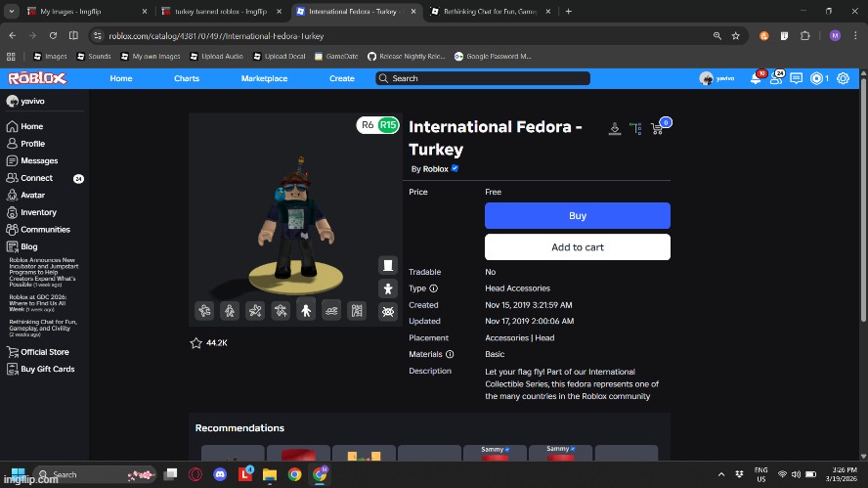Switch avatar preview to R15
Screen dimensions: 868x488
click(x=388, y=125)
